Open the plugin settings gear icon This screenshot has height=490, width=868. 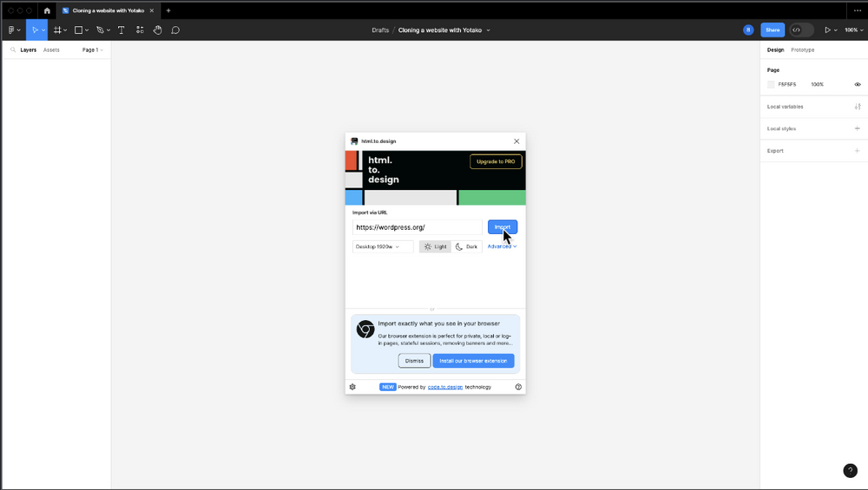click(352, 387)
